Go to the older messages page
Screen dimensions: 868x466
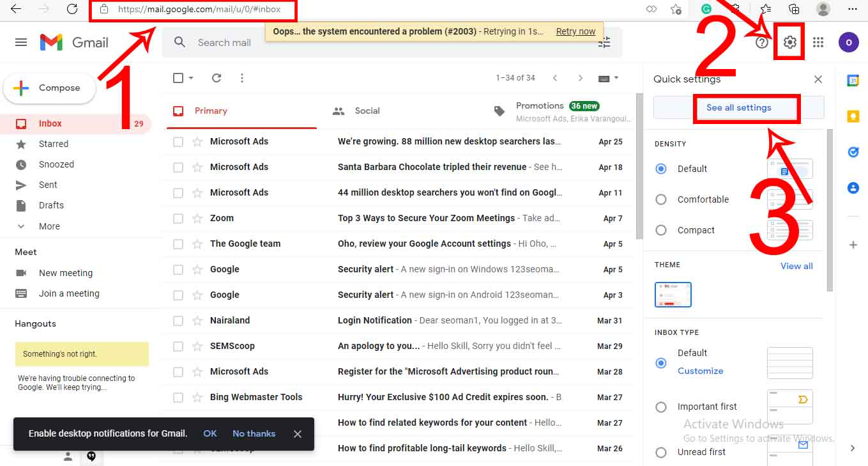580,78
